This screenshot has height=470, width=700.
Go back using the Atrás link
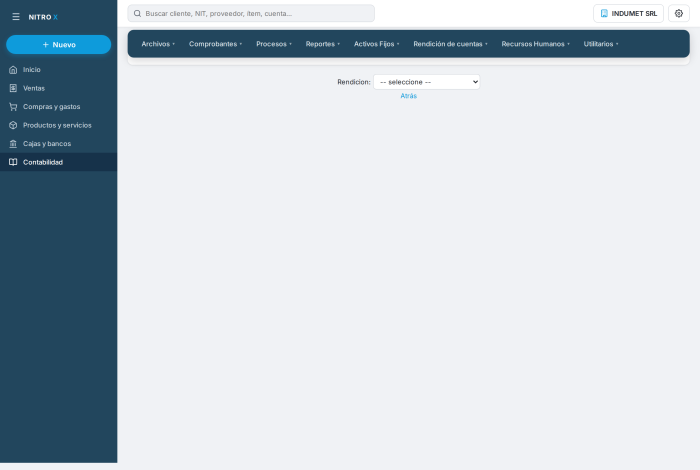click(x=408, y=96)
